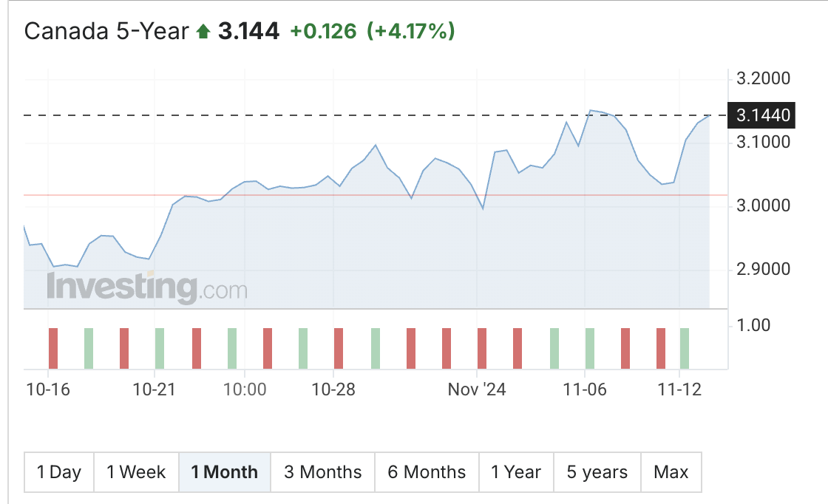Select the 5 years range
828x504 pixels.
(x=597, y=472)
